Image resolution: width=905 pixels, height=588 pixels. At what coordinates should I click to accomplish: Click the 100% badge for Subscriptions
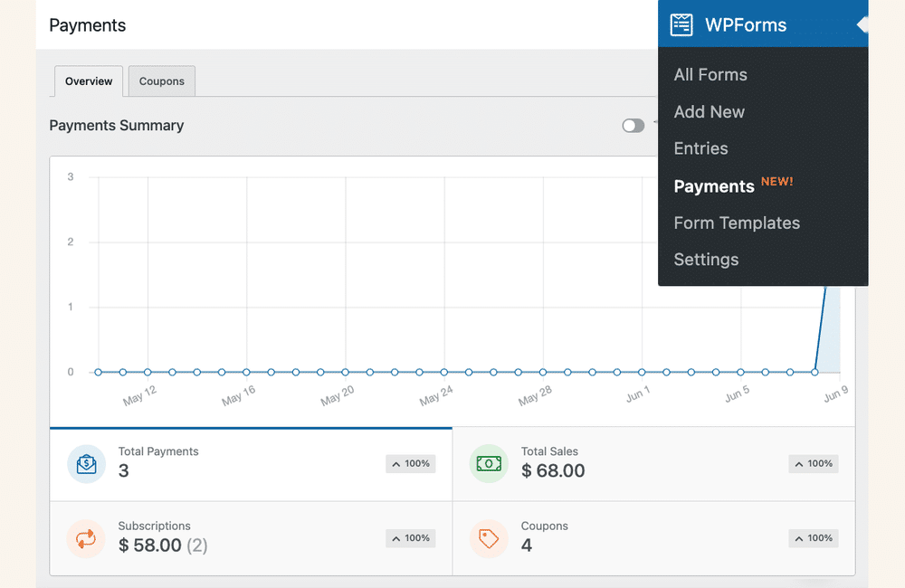410,538
